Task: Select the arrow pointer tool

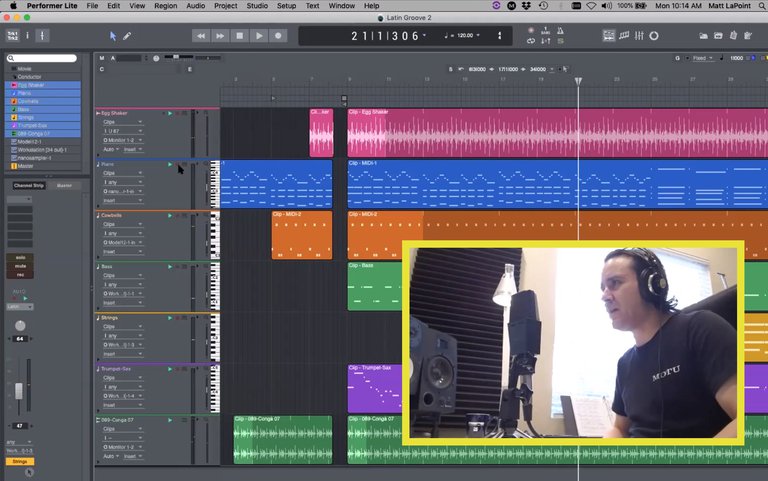Action: click(x=113, y=36)
